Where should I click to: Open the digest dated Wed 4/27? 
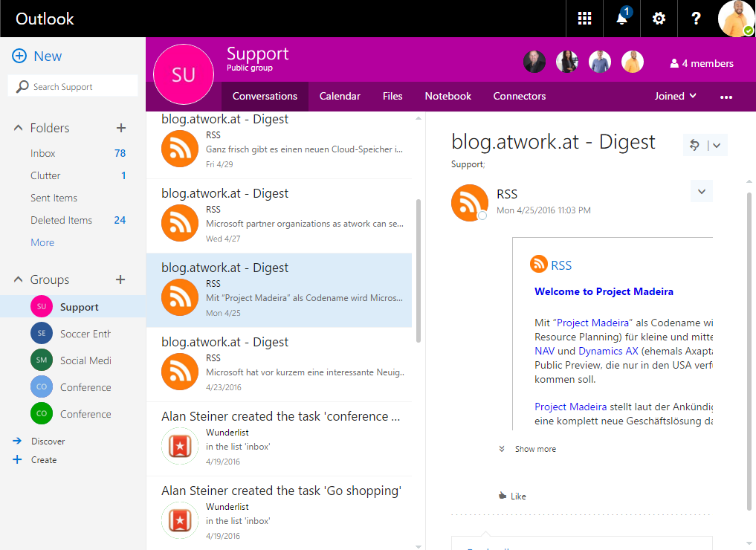point(280,216)
